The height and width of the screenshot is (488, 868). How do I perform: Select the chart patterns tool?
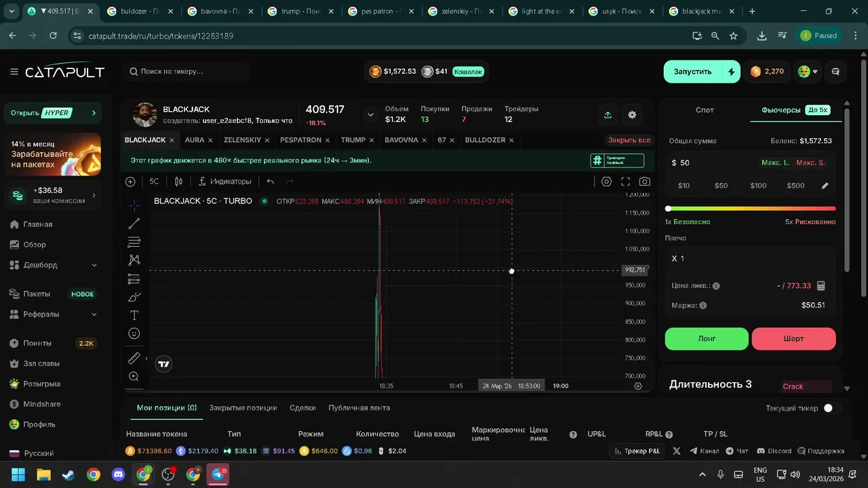pyautogui.click(x=134, y=260)
